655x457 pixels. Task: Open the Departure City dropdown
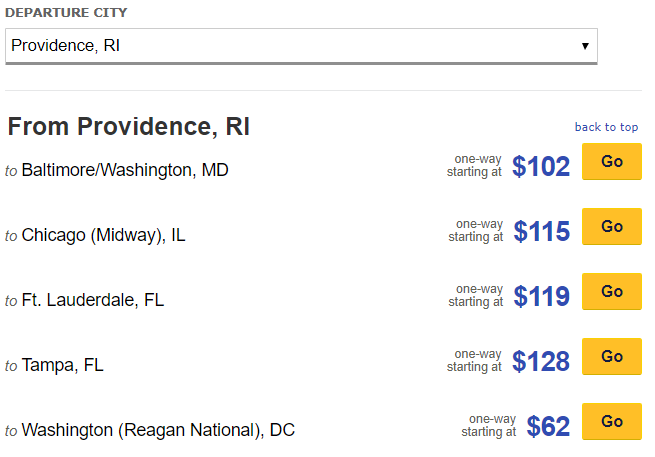pyautogui.click(x=301, y=46)
